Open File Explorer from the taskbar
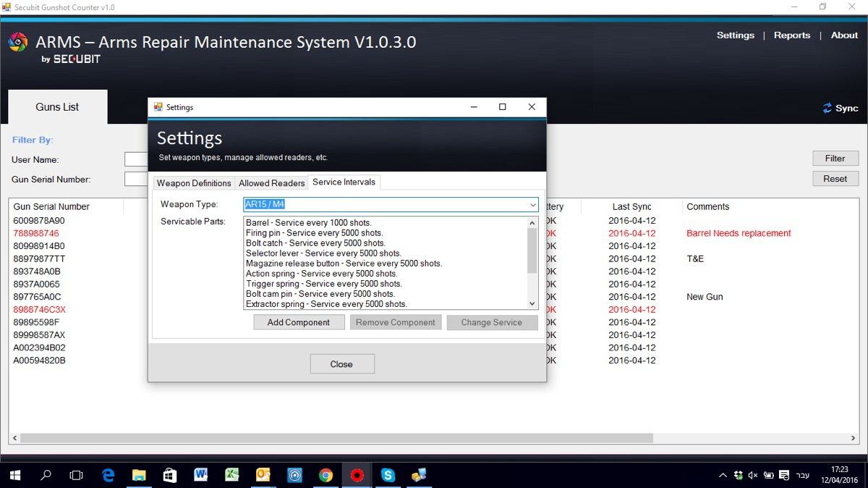The width and height of the screenshot is (868, 488). (139, 475)
